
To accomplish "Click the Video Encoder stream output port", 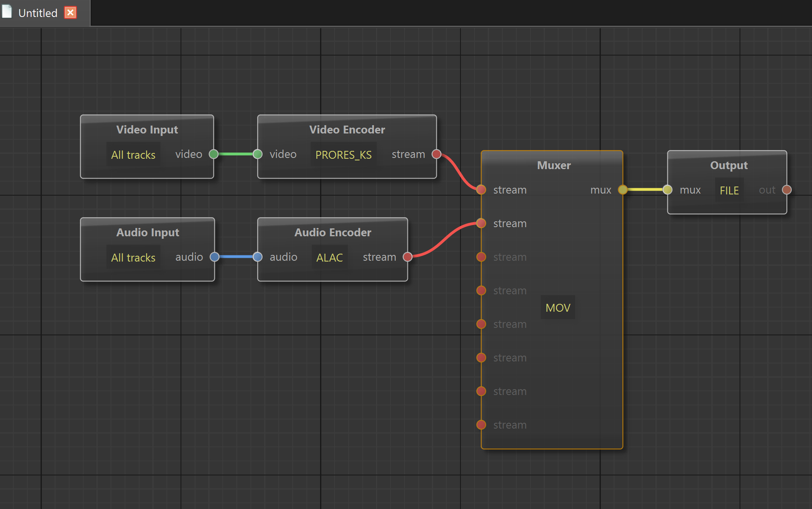I will 436,154.
